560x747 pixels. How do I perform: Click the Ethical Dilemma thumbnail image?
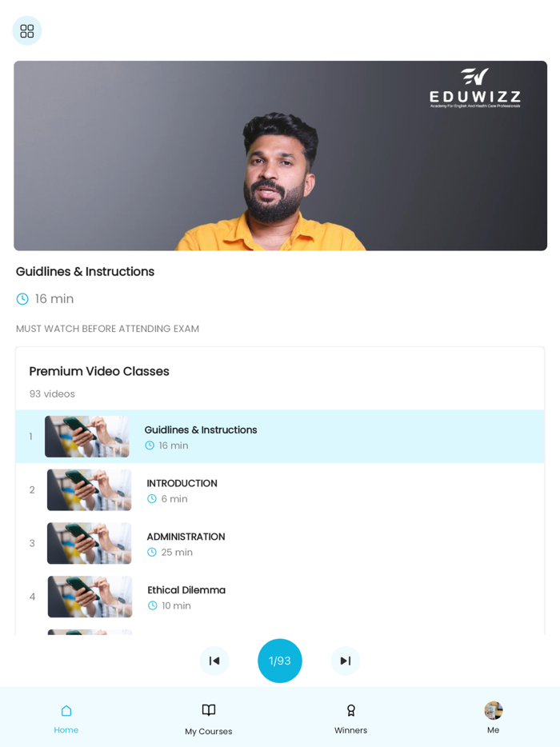(x=90, y=597)
